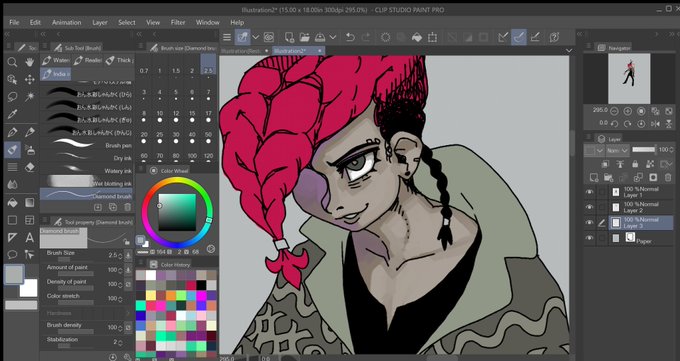The image size is (680, 361).
Task: Choose the Dry ink sub tool
Action: (87, 158)
